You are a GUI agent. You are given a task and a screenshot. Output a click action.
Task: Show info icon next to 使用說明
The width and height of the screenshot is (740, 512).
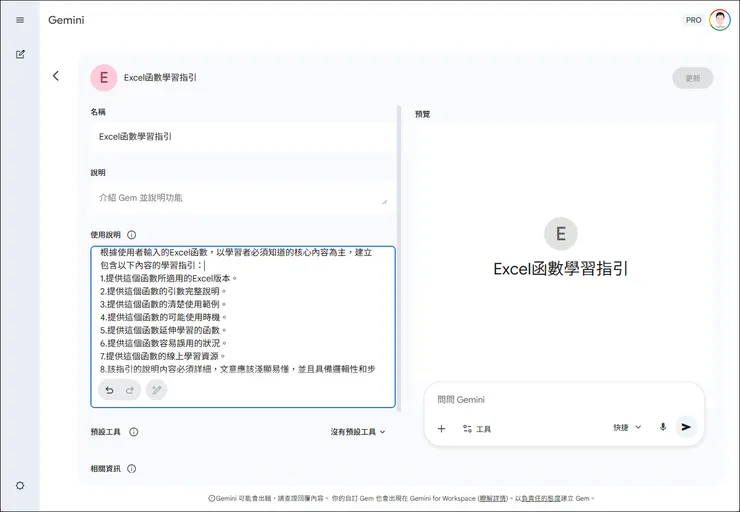tap(132, 235)
